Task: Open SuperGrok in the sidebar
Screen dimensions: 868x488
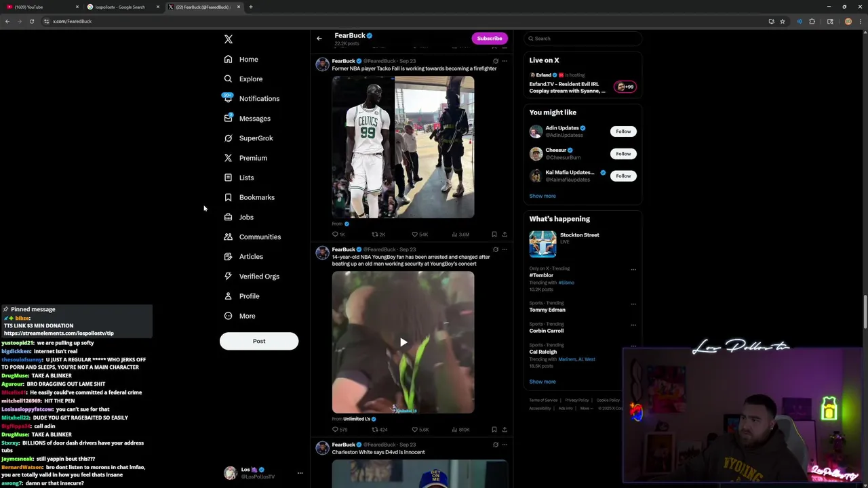Action: point(248,138)
